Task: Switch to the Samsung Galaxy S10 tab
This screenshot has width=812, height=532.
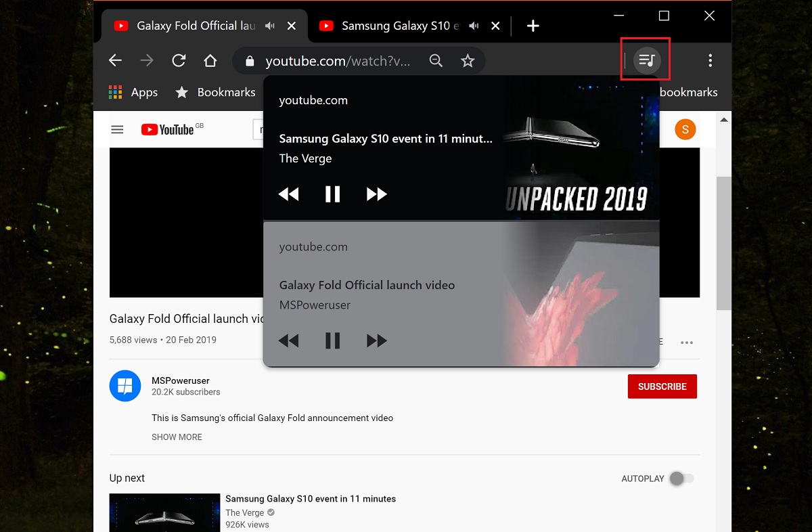Action: click(x=399, y=26)
